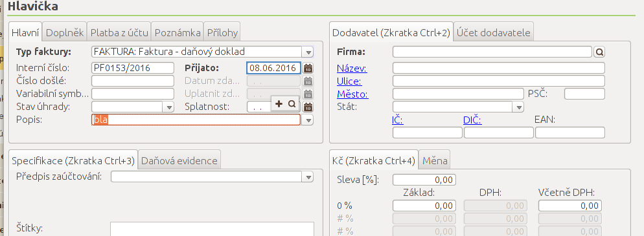The image size is (644, 236).
Task: Click the Předpis zaúčtování combo field
Action: [x=207, y=177]
